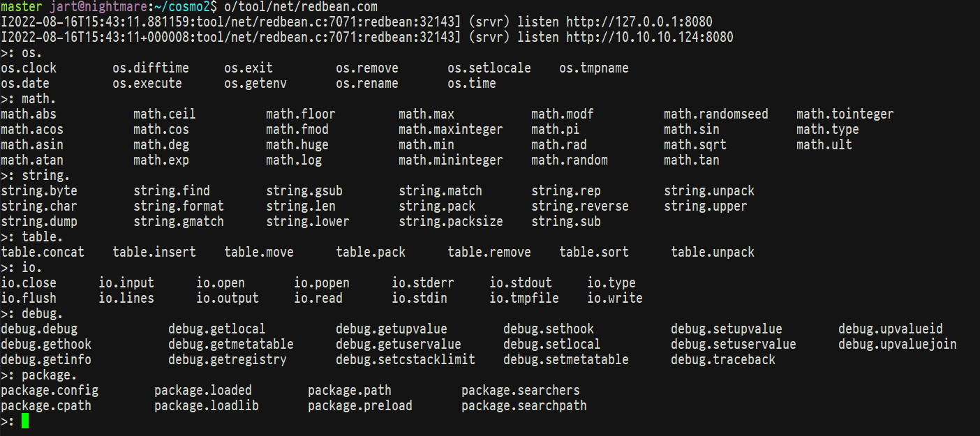This screenshot has width=980, height=436.
Task: Click io.tmpfile in the io list
Action: click(x=524, y=299)
